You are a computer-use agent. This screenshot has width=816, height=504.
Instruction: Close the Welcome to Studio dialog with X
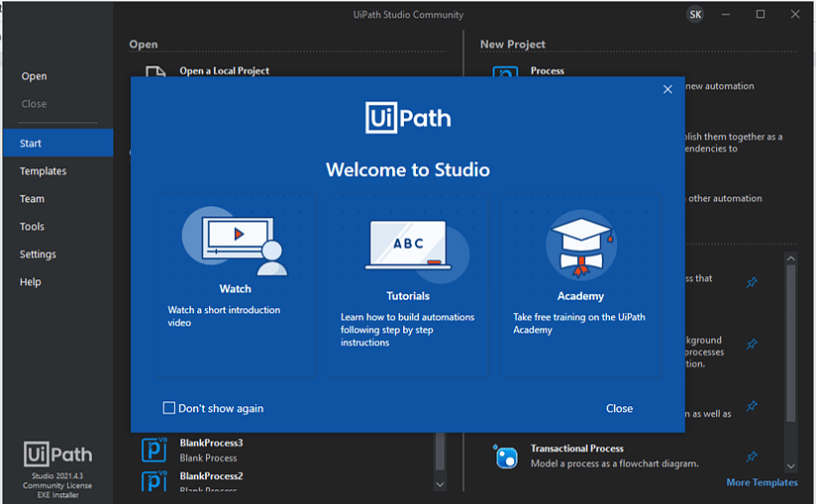(667, 89)
